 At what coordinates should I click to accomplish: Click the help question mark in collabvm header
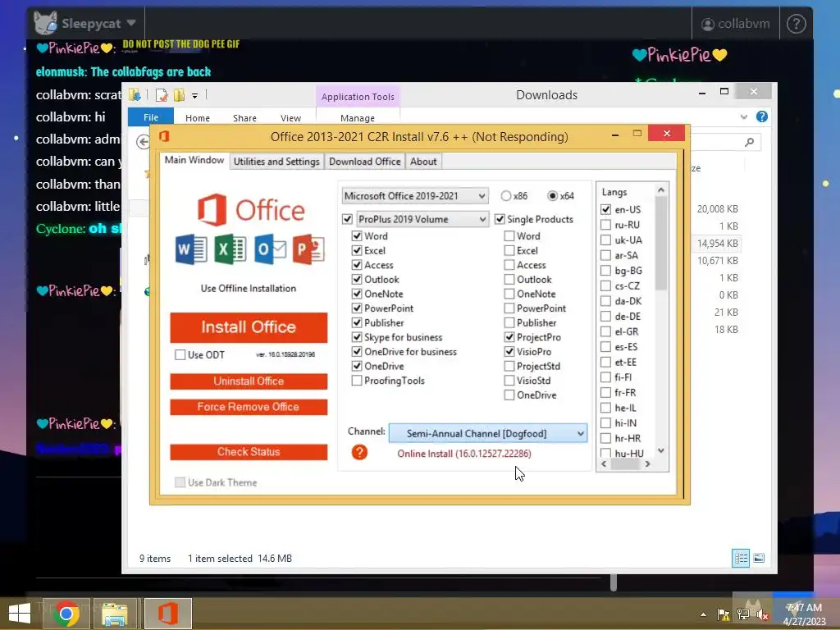[796, 24]
